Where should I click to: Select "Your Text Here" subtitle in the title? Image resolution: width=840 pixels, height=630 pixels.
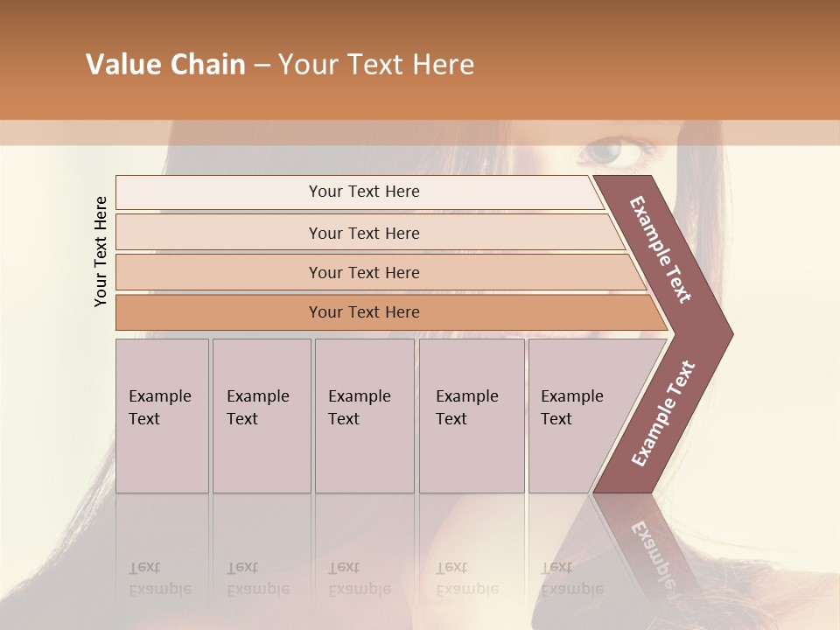pyautogui.click(x=375, y=65)
